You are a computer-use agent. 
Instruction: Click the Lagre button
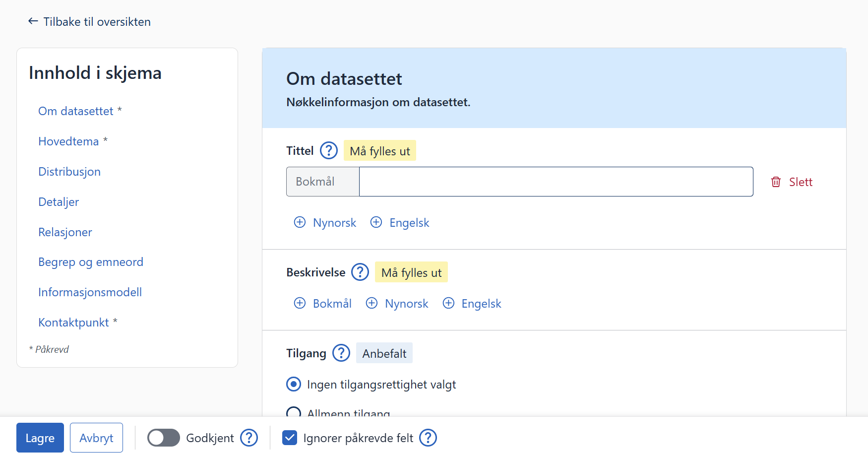pyautogui.click(x=40, y=438)
